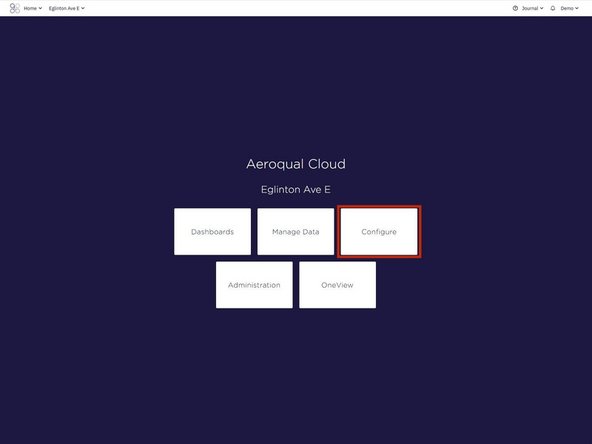Click the Eglinton Ave E subtitle text
The height and width of the screenshot is (444, 592).
coord(296,190)
